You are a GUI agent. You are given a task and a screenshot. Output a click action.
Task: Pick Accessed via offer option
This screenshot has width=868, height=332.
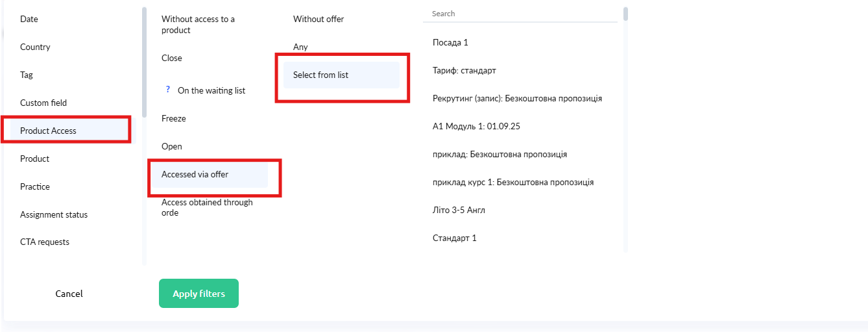point(195,175)
